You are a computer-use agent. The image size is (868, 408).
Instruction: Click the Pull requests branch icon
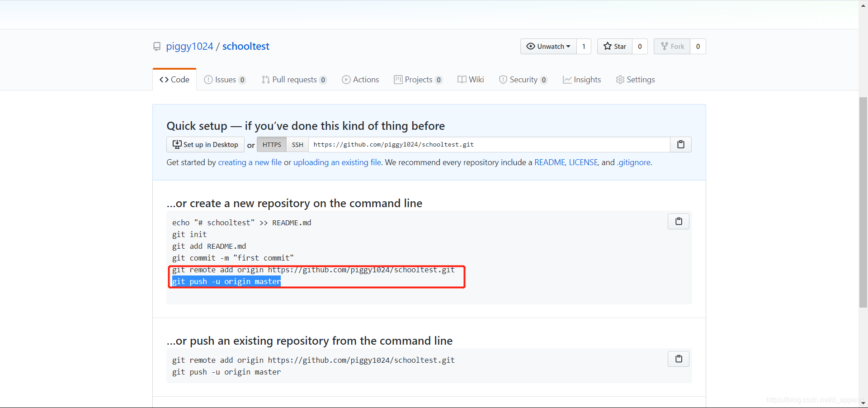(265, 80)
